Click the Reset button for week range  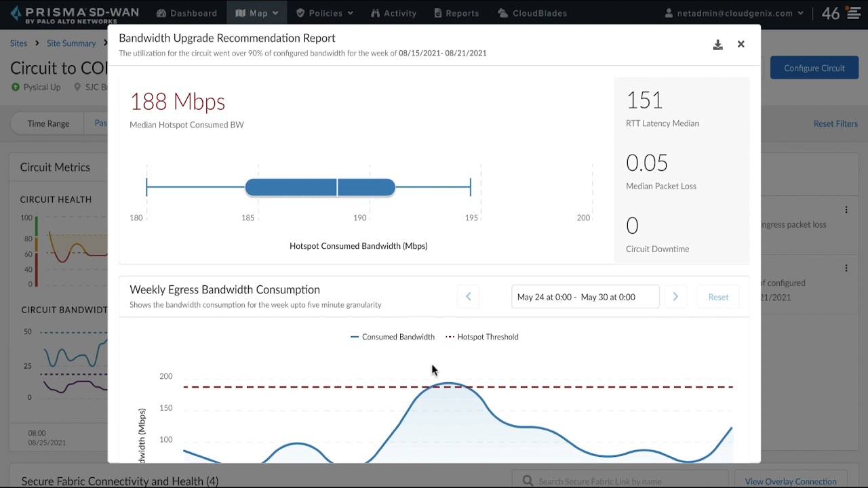pos(718,297)
